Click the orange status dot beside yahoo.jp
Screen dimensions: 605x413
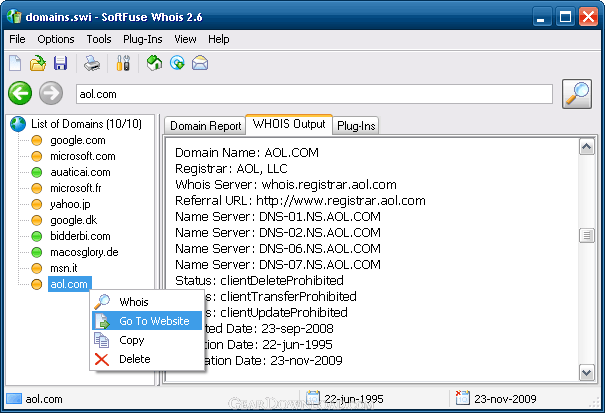[x=37, y=204]
